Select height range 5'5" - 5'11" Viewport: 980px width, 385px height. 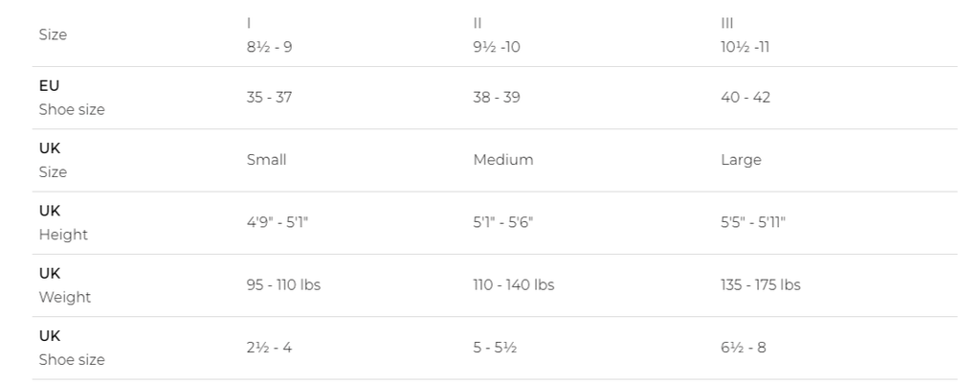tap(752, 222)
